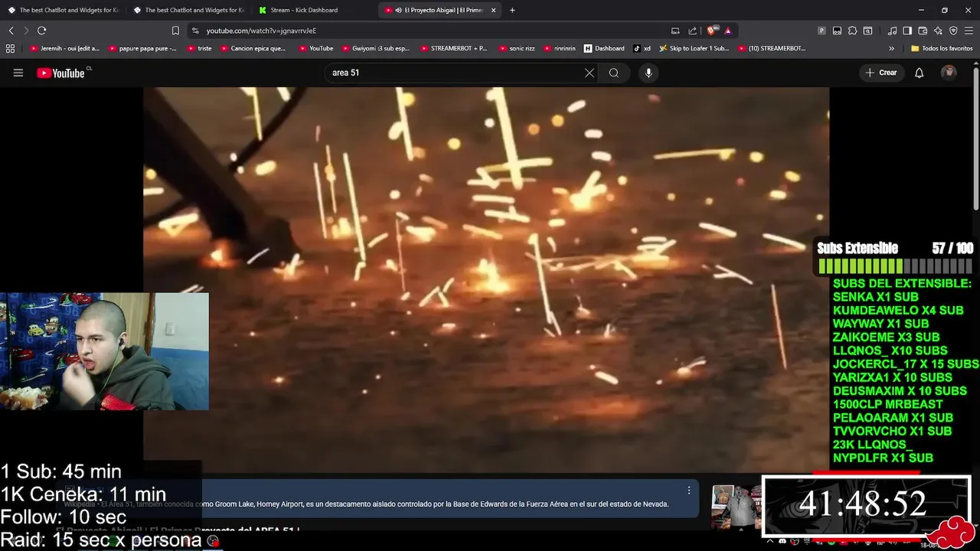
Task: Go to the YouTube home logo
Action: coord(61,73)
